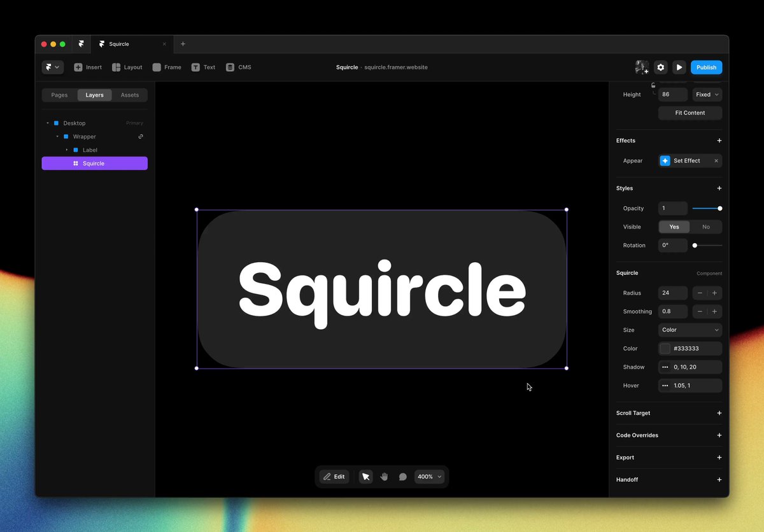764x532 pixels.
Task: Open the Size mode dropdown showing Color
Action: (x=690, y=330)
